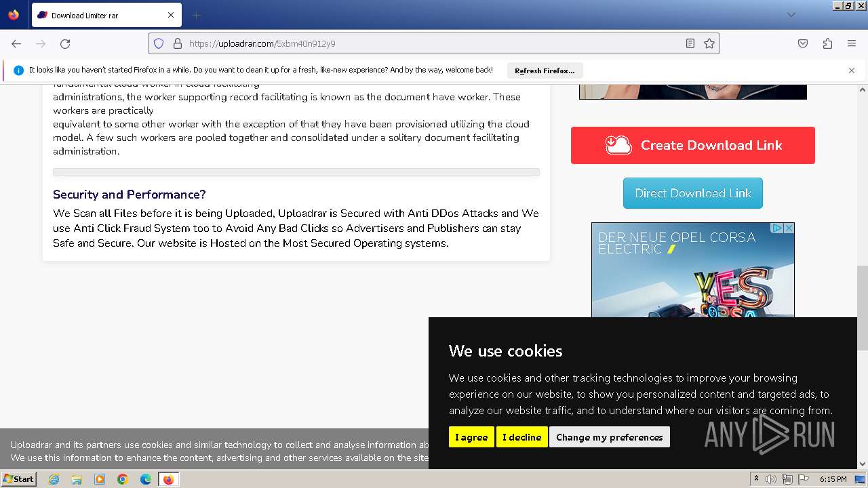
Task: Open the Windows Start menu
Action: point(19,479)
